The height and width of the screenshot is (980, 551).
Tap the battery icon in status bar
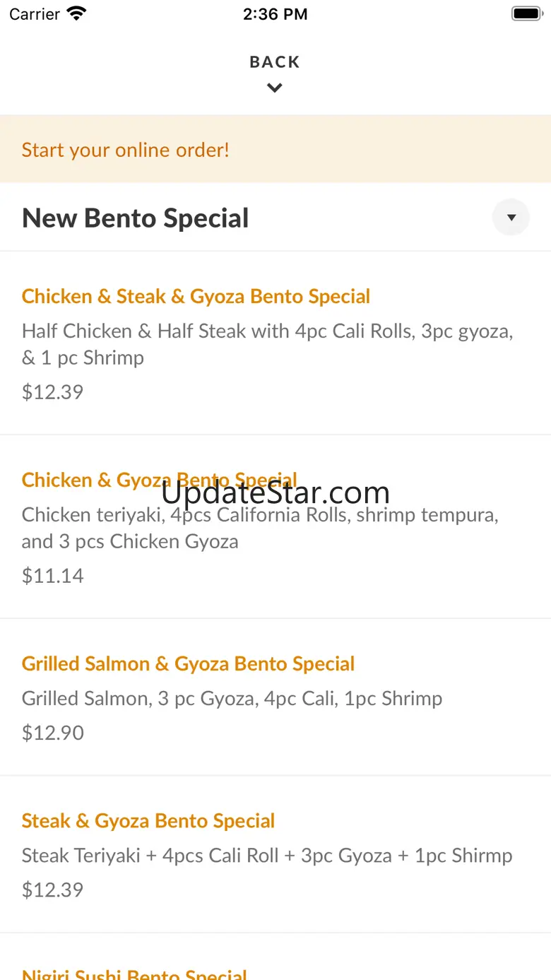[526, 13]
